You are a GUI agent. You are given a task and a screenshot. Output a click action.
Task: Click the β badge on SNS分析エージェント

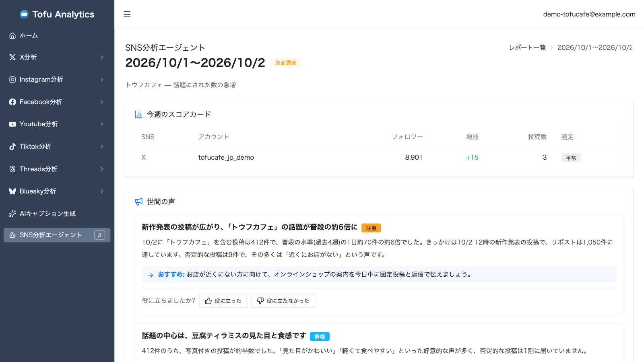tap(99, 235)
